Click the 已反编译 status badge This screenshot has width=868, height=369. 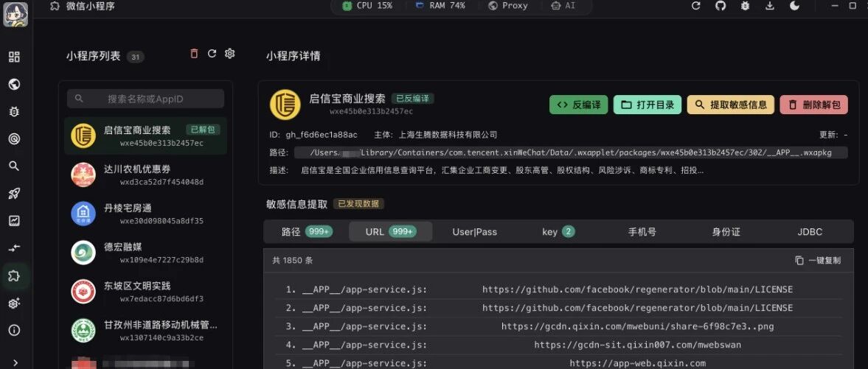coord(412,99)
